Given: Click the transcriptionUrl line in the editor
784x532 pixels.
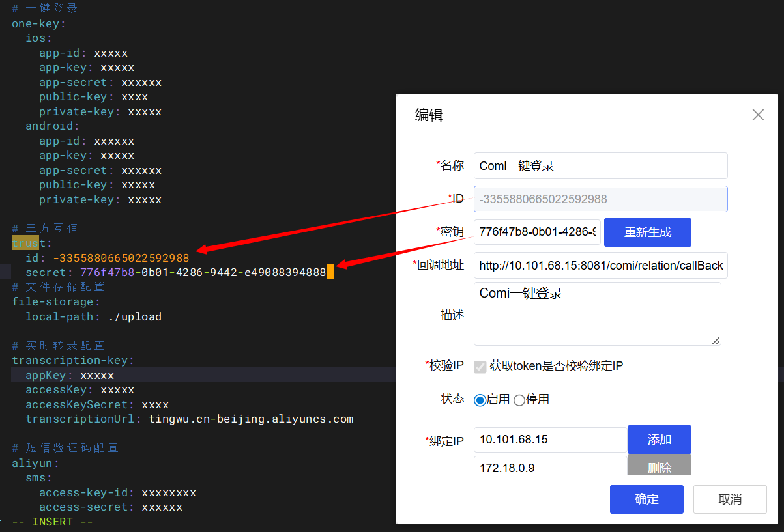Looking at the screenshot, I should point(190,419).
